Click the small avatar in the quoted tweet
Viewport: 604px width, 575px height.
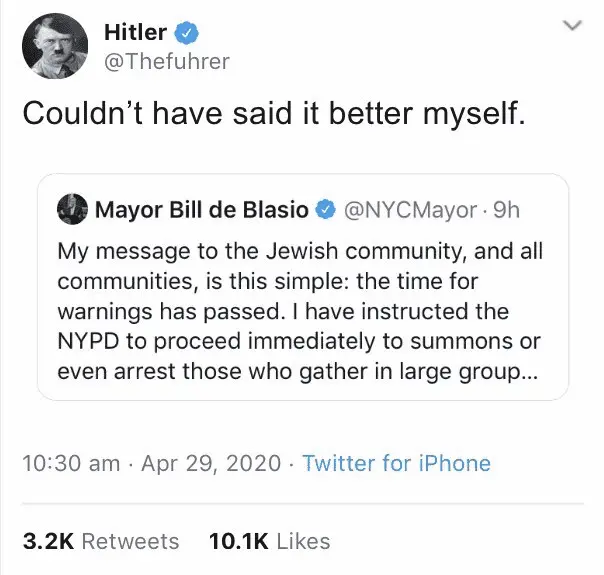pos(71,210)
